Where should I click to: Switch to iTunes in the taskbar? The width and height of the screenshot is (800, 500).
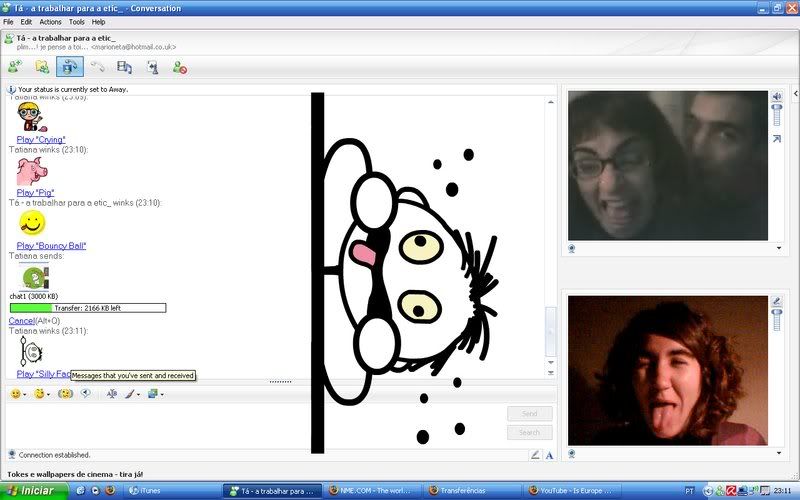pyautogui.click(x=171, y=491)
